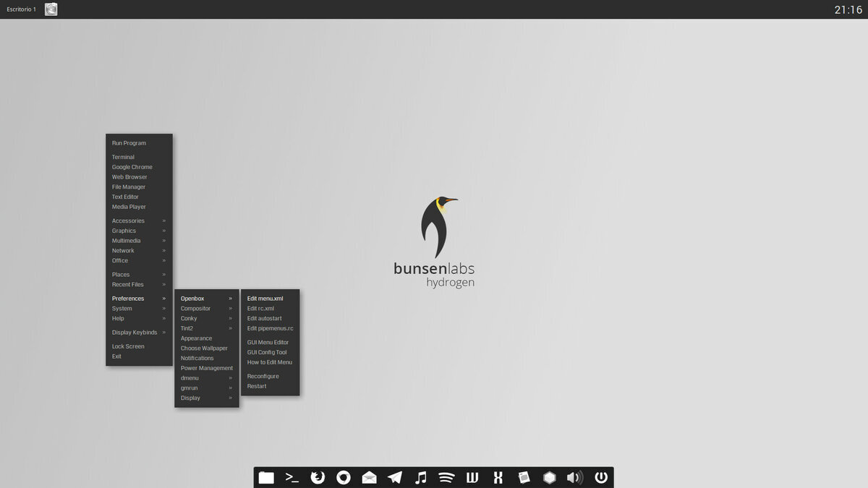Launch the music player from the dock
The height and width of the screenshot is (488, 868).
420,477
